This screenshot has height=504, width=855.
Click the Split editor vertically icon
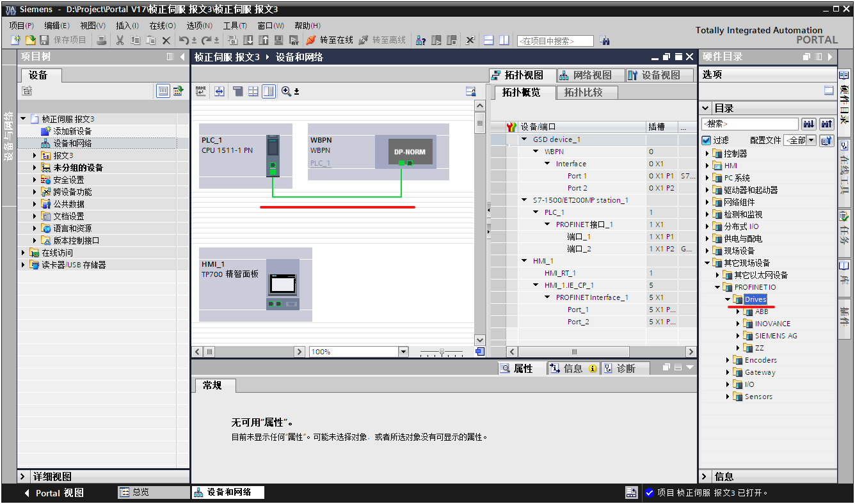(504, 40)
